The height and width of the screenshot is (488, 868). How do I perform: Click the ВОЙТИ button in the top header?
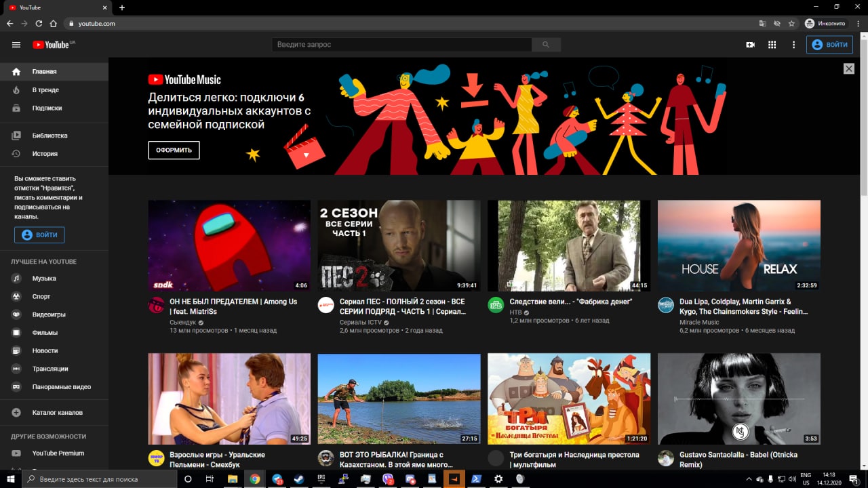(x=829, y=45)
